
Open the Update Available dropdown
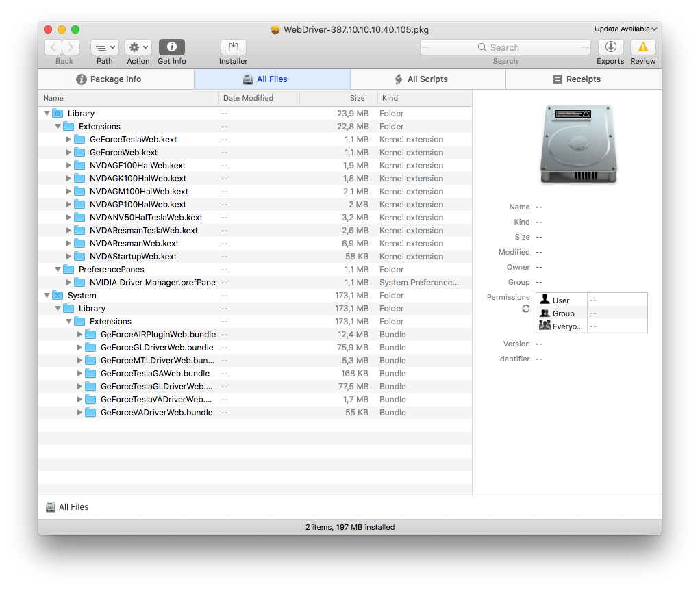tap(625, 29)
